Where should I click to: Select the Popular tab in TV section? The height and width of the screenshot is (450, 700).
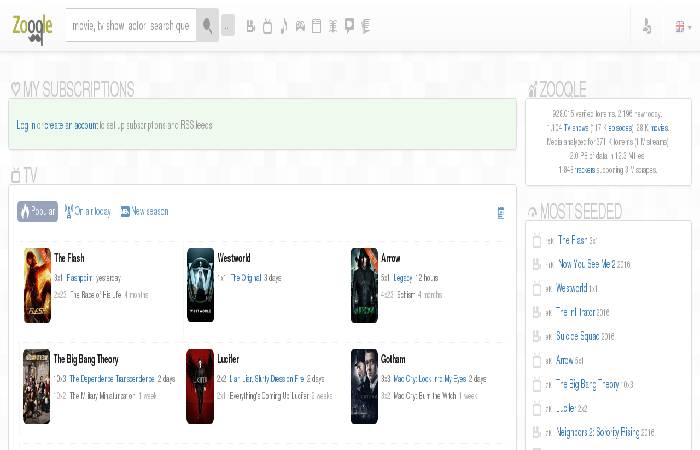pyautogui.click(x=37, y=212)
